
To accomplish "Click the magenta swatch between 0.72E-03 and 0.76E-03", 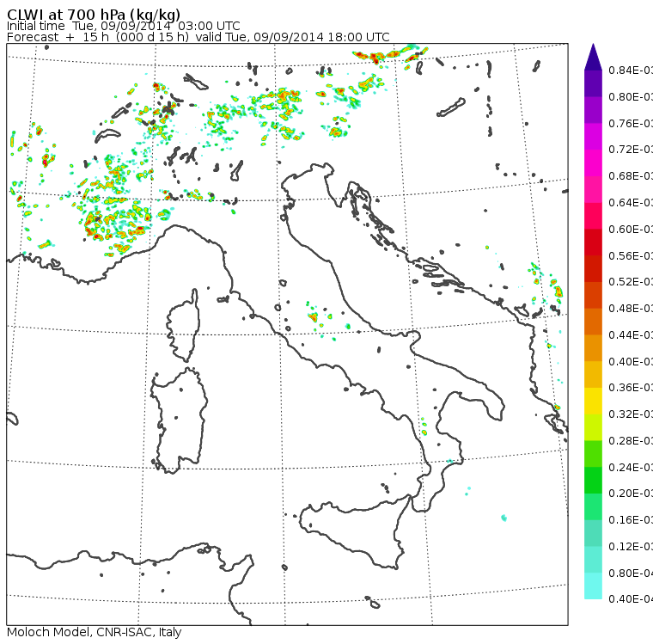I will [593, 137].
